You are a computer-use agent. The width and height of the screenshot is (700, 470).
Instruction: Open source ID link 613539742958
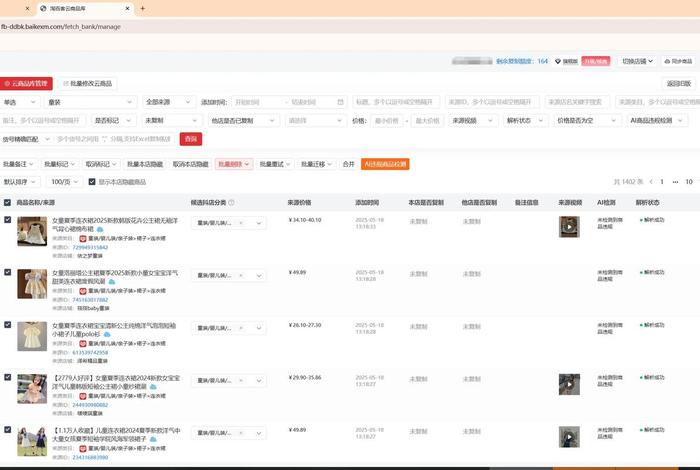[90, 353]
